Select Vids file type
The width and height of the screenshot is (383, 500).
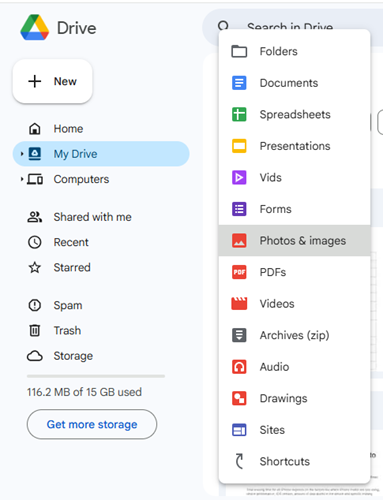[x=294, y=177]
